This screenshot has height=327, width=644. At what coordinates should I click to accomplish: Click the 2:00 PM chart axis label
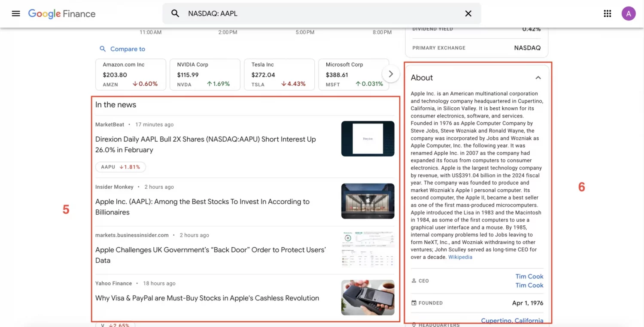(228, 32)
